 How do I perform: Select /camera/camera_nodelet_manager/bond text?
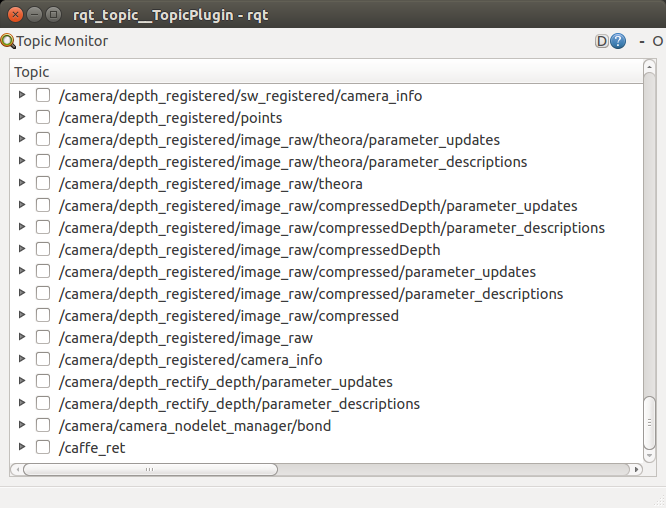point(195,426)
